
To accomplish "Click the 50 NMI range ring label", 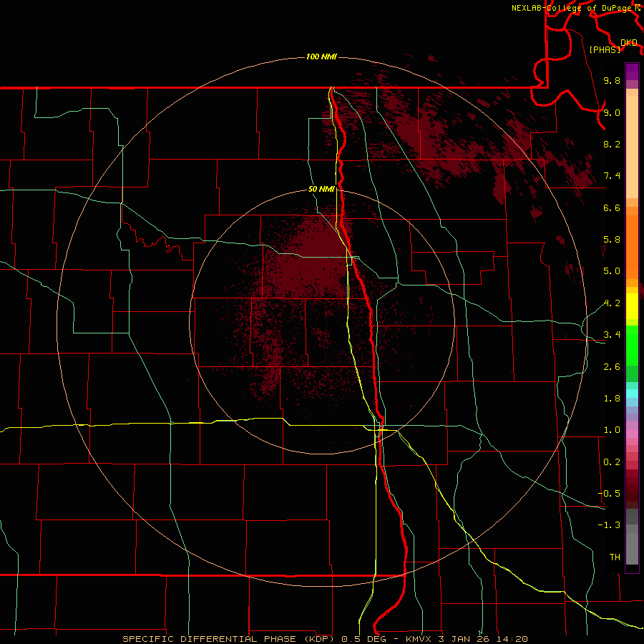I will click(x=321, y=189).
